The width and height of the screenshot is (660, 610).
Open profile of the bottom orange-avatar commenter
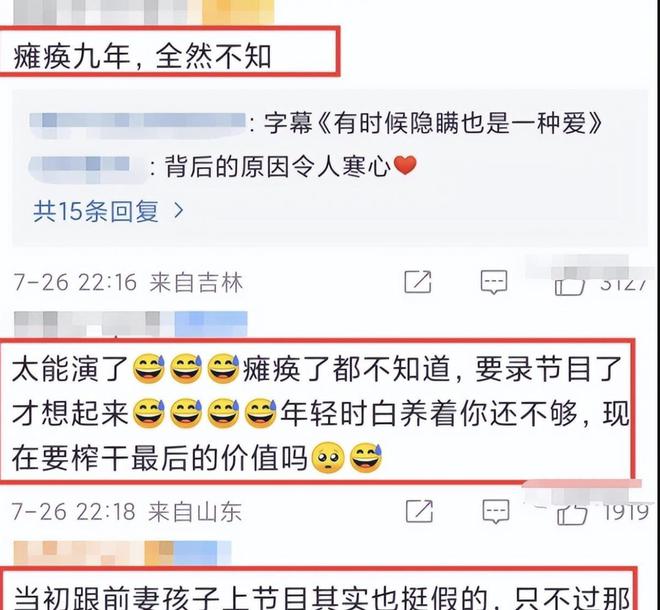(x=122, y=553)
